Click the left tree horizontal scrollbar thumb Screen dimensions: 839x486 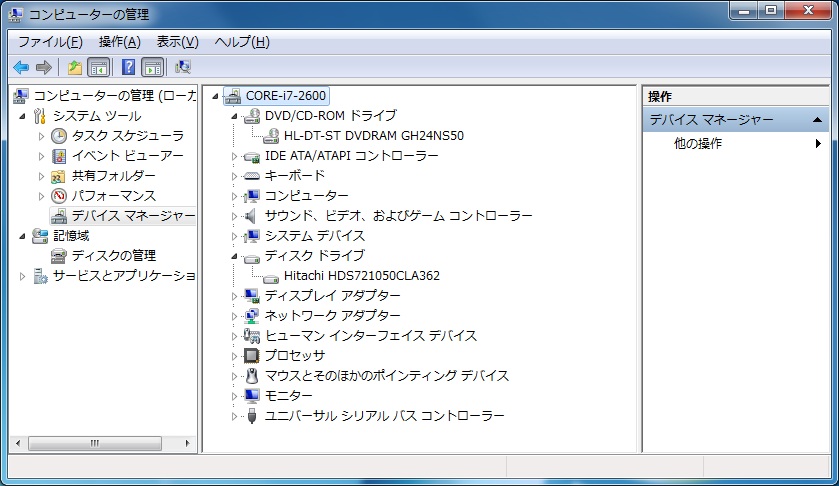[95, 443]
